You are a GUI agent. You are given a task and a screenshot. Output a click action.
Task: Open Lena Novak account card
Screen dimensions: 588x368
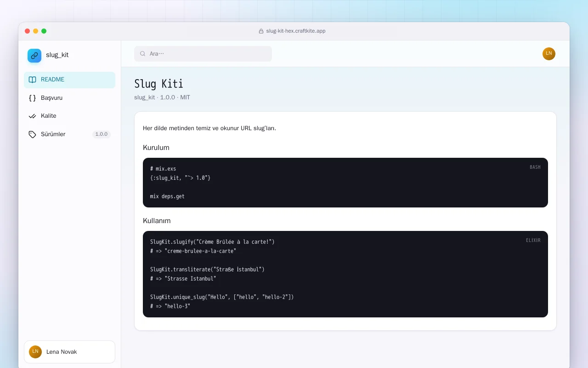pyautogui.click(x=69, y=352)
